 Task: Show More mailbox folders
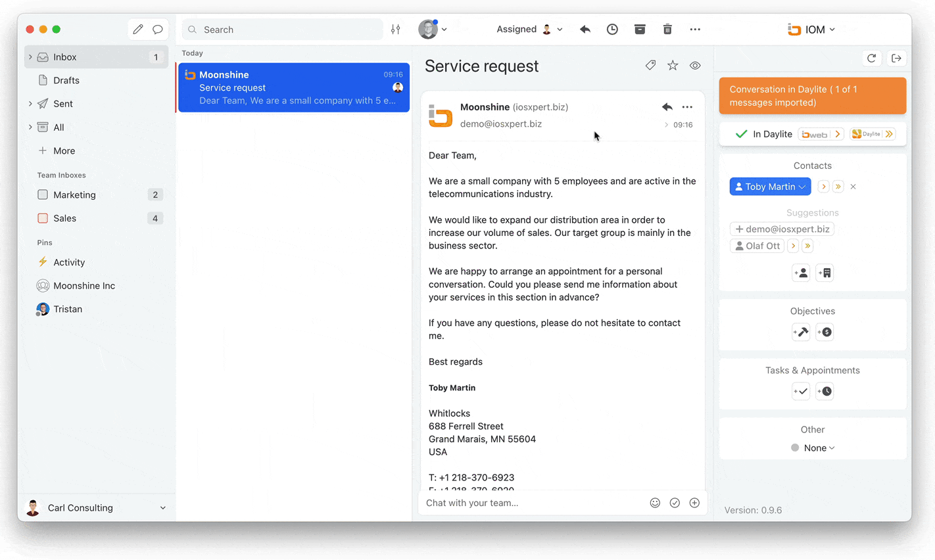(96, 151)
